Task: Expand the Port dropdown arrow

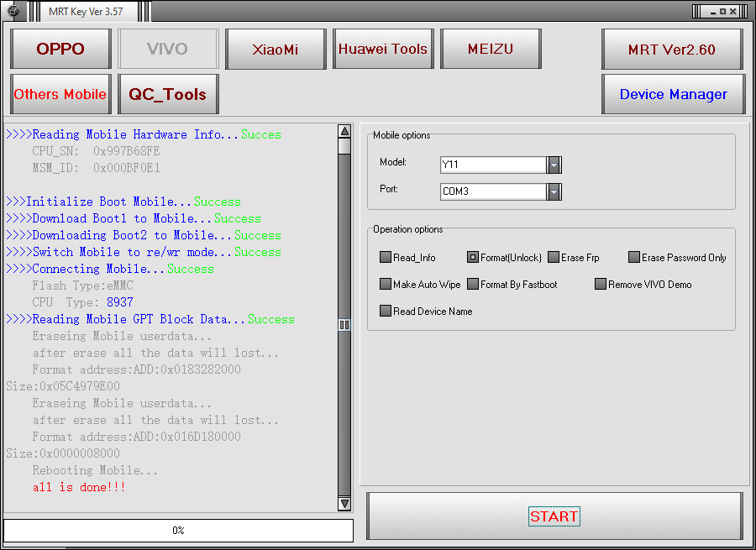Action: pos(554,191)
